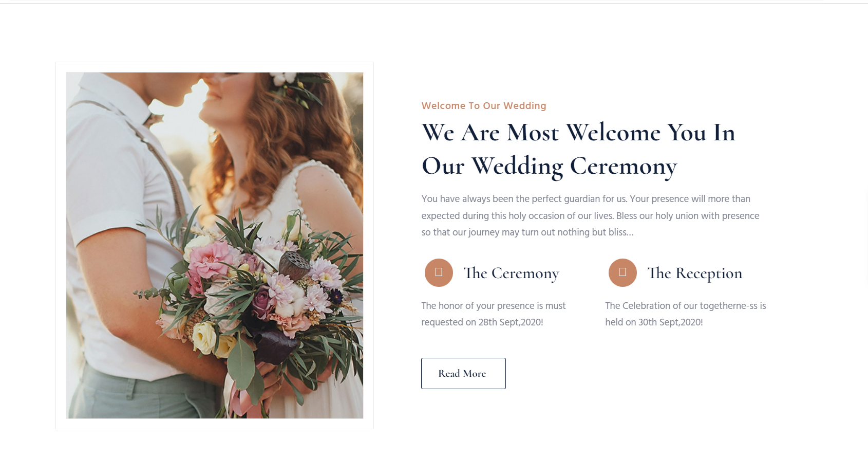Click The Celebration of our togetherne-ss text
The width and height of the screenshot is (868, 475).
685,306
